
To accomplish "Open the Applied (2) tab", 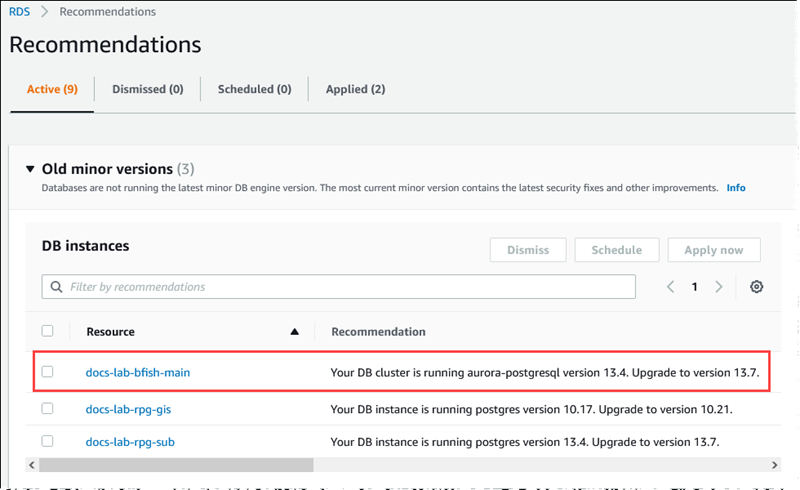I will click(x=355, y=89).
